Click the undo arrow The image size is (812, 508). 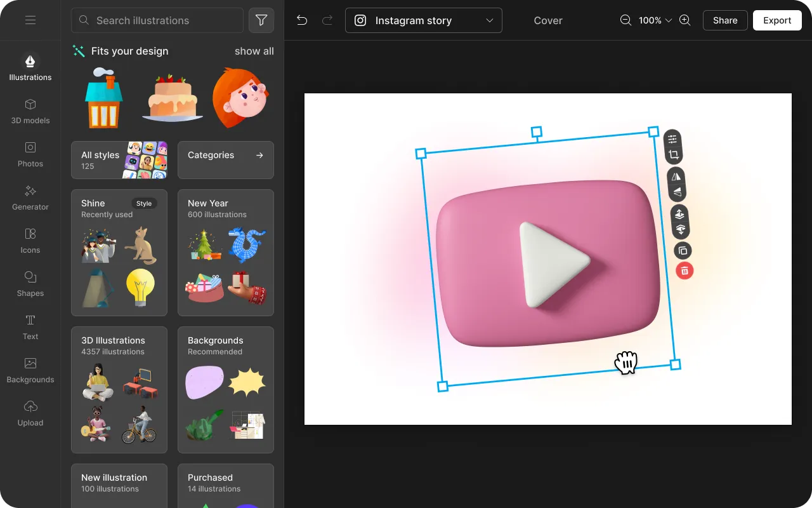pos(302,20)
